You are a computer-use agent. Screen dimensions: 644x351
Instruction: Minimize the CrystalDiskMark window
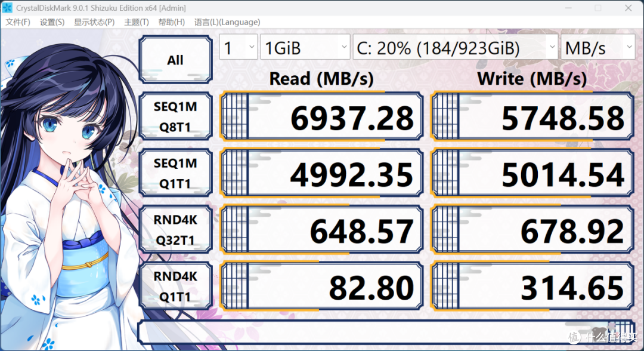click(x=568, y=8)
